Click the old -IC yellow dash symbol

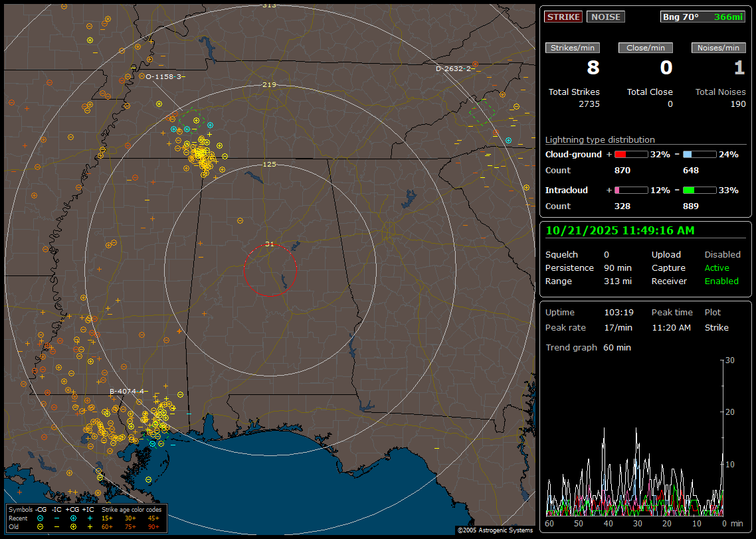coord(56,526)
